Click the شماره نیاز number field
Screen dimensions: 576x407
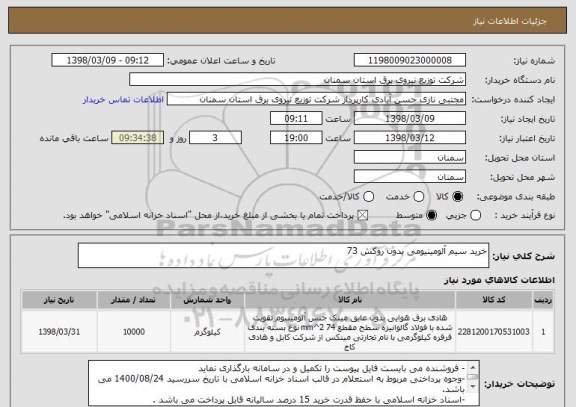click(x=410, y=60)
